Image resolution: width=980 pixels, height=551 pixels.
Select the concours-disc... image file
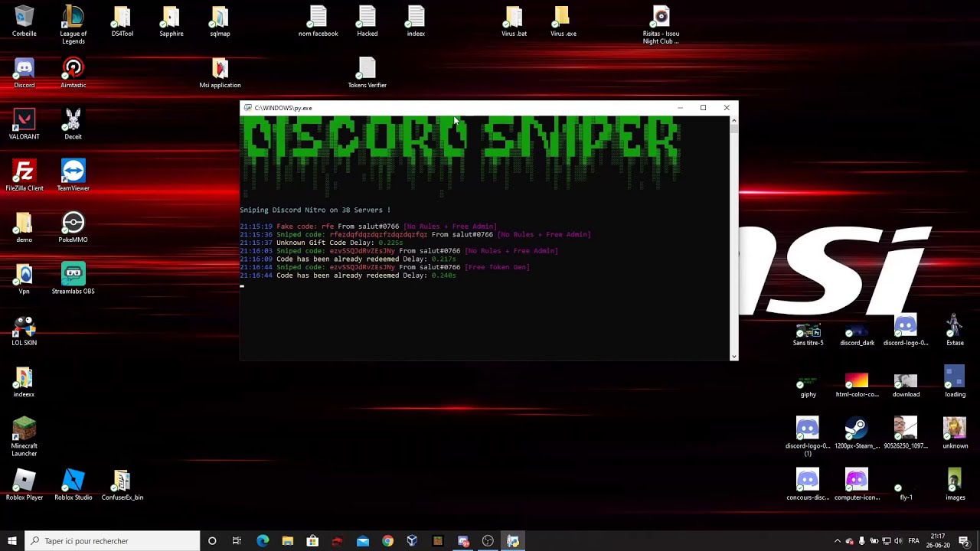click(x=808, y=484)
